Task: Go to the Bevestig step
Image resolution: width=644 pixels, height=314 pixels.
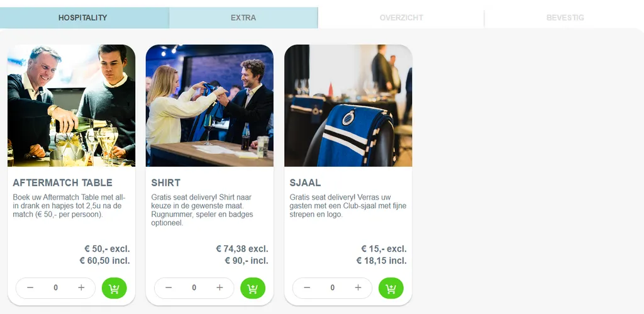Action: (565, 18)
